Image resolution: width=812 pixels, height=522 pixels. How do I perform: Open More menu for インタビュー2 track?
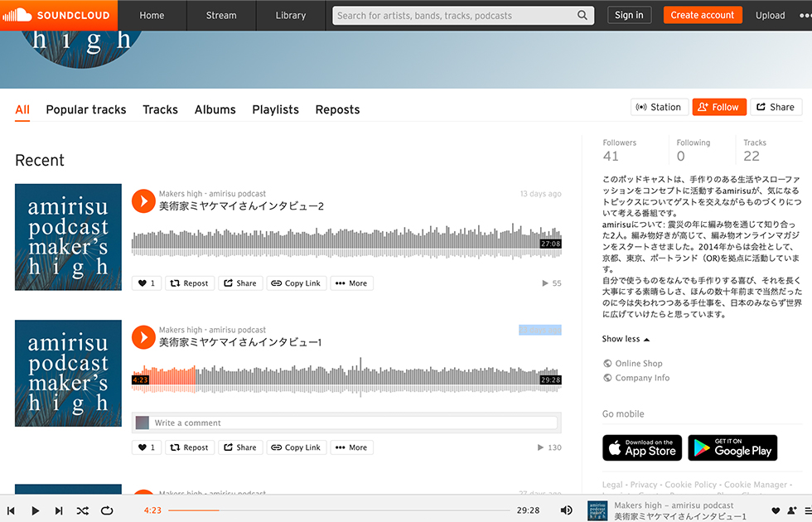(351, 283)
